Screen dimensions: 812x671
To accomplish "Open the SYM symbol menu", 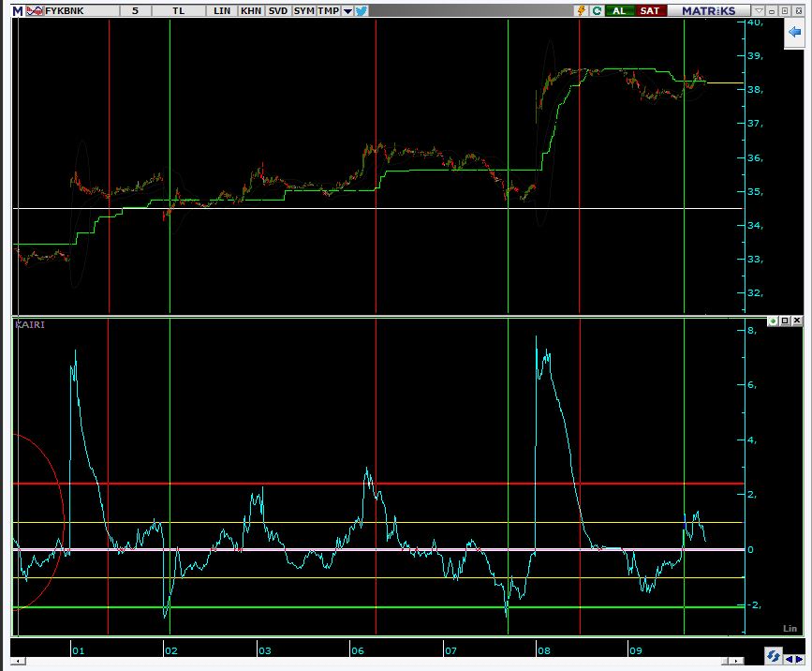I will point(304,10).
